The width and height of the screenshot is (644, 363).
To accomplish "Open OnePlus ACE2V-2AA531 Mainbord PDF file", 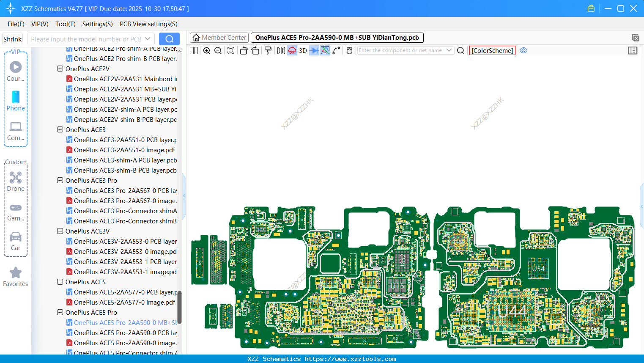I will (122, 79).
